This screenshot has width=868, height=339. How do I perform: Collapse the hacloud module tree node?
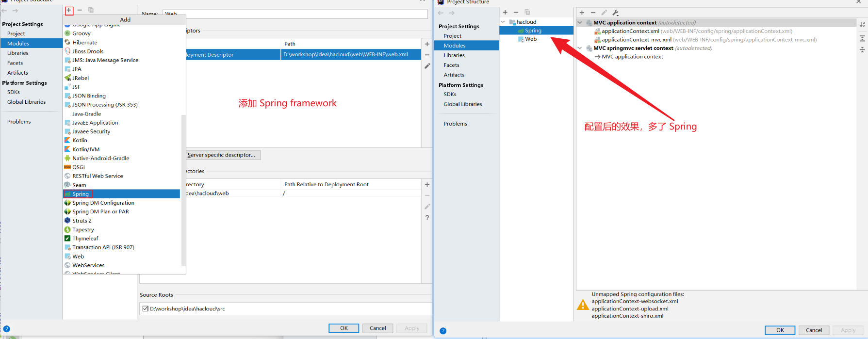[x=503, y=22]
